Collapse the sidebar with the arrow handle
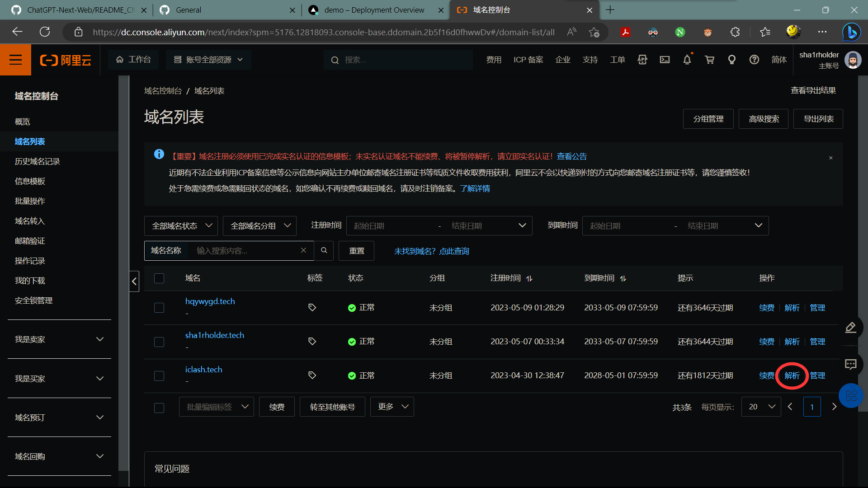868x488 pixels. tap(134, 282)
